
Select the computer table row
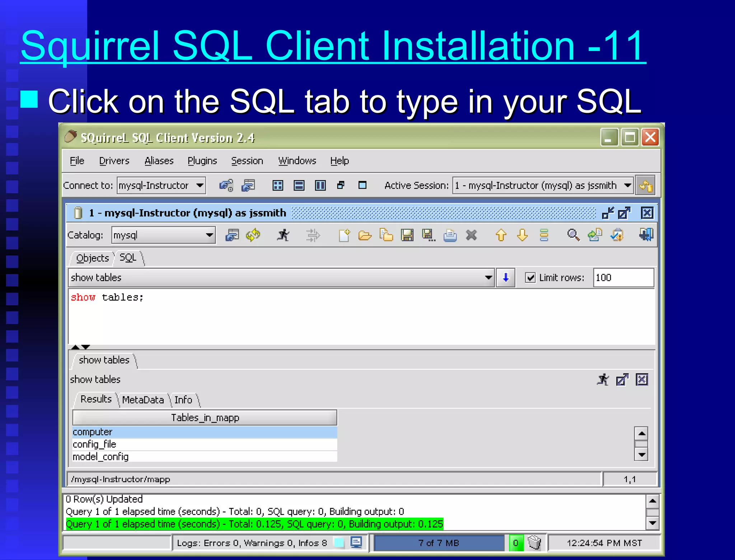click(x=205, y=432)
